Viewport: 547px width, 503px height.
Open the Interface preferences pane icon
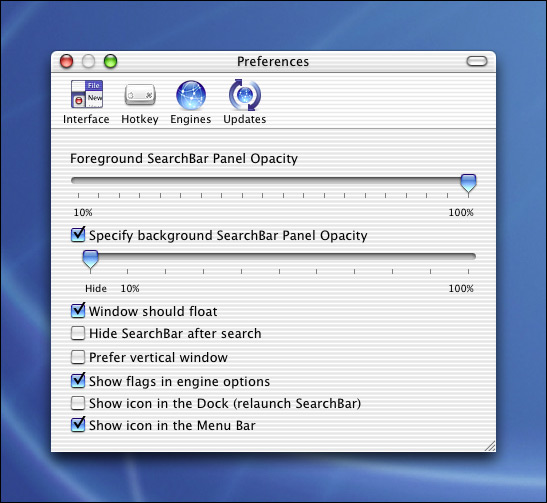tap(87, 94)
